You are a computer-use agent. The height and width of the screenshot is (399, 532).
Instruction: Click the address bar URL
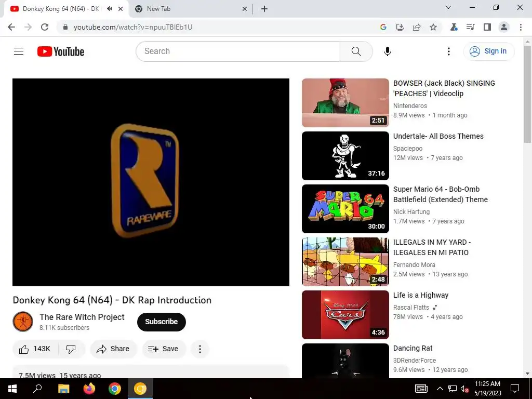(133, 27)
